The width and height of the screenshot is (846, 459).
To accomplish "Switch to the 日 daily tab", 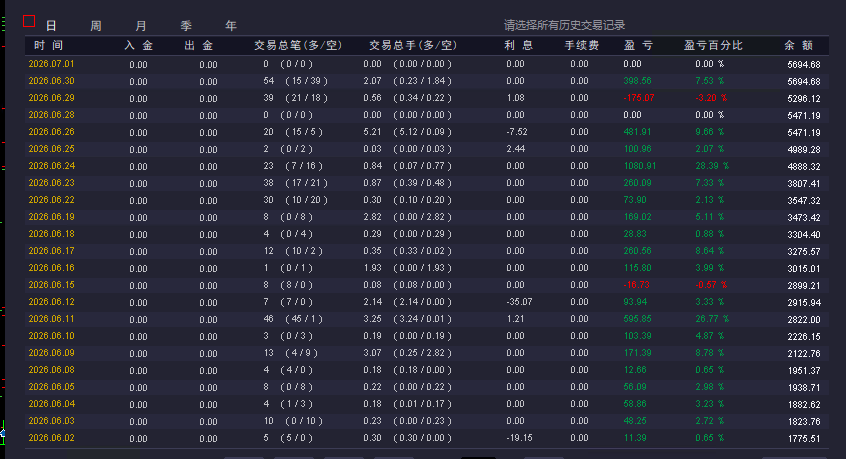I will pyautogui.click(x=51, y=26).
